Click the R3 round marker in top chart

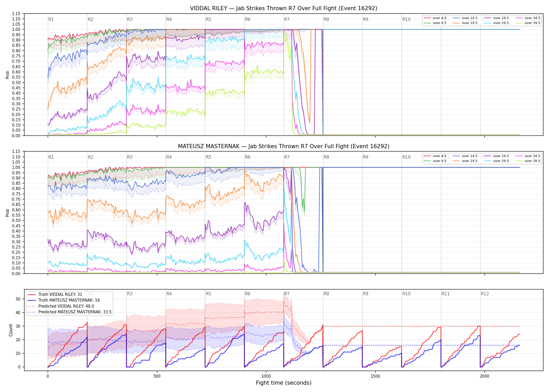pyautogui.click(x=130, y=19)
